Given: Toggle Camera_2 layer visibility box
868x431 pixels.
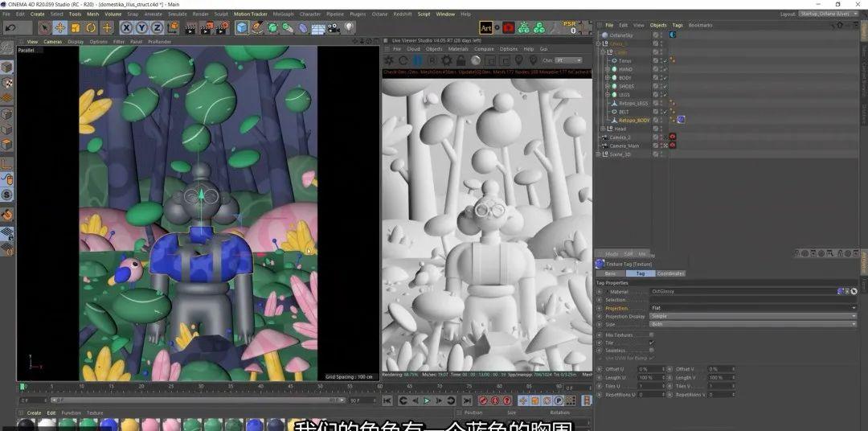Looking at the screenshot, I should tap(656, 137).
